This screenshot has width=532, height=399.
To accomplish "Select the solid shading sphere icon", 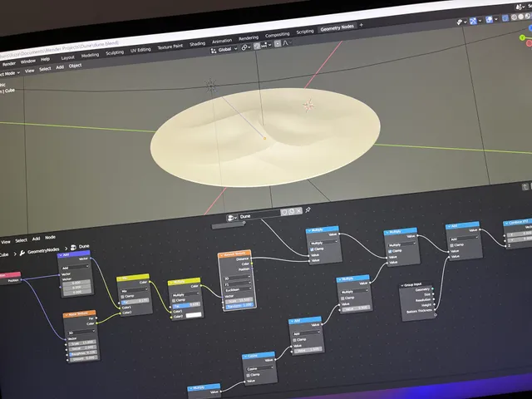I will tap(521, 17).
